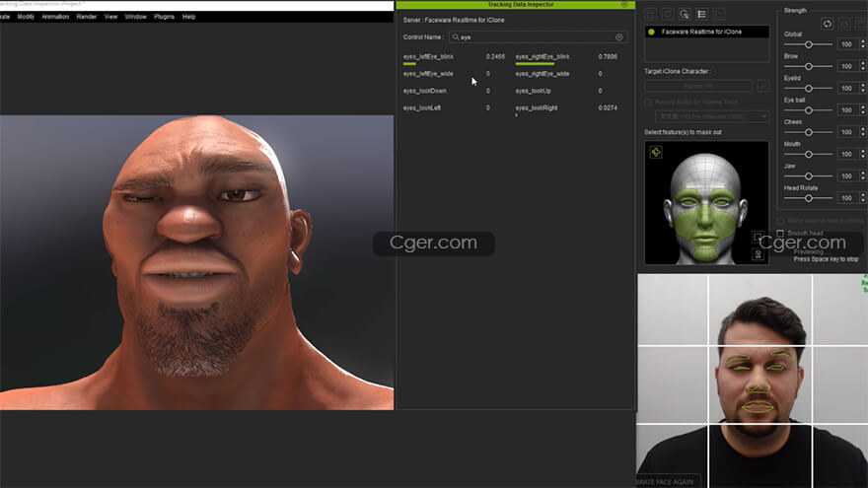Click the magnifier icon in the Control Name field
This screenshot has height=488, width=868.
456,37
